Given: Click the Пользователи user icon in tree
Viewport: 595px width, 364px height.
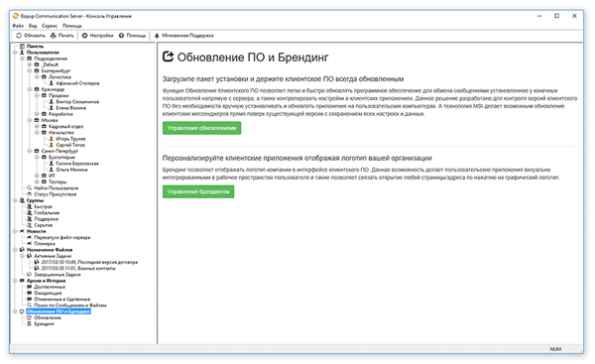Looking at the screenshot, I should pyautogui.click(x=22, y=53).
